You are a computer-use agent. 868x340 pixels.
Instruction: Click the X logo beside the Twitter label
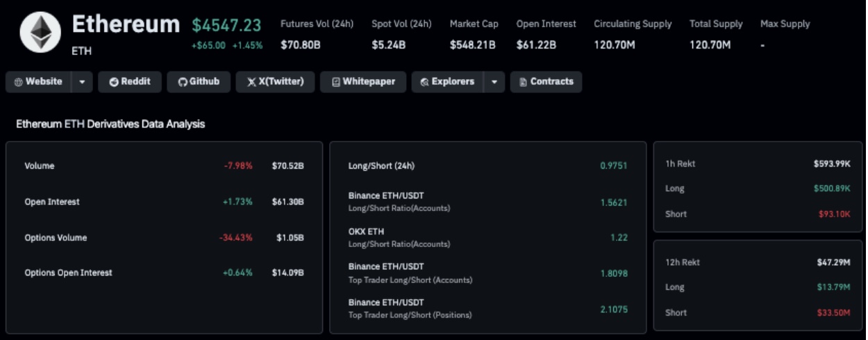[x=251, y=82]
